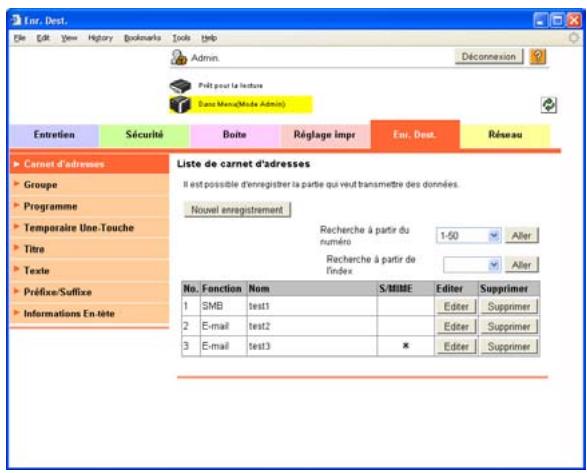Screen dimensions: 587x473
Task: Click the SMB function cell
Action: [x=223, y=306]
